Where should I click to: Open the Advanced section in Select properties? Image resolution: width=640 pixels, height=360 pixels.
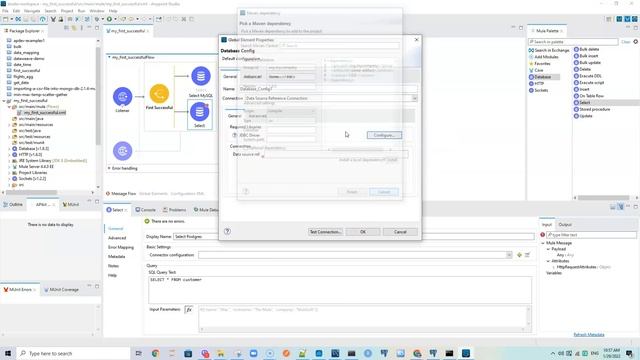pyautogui.click(x=117, y=238)
